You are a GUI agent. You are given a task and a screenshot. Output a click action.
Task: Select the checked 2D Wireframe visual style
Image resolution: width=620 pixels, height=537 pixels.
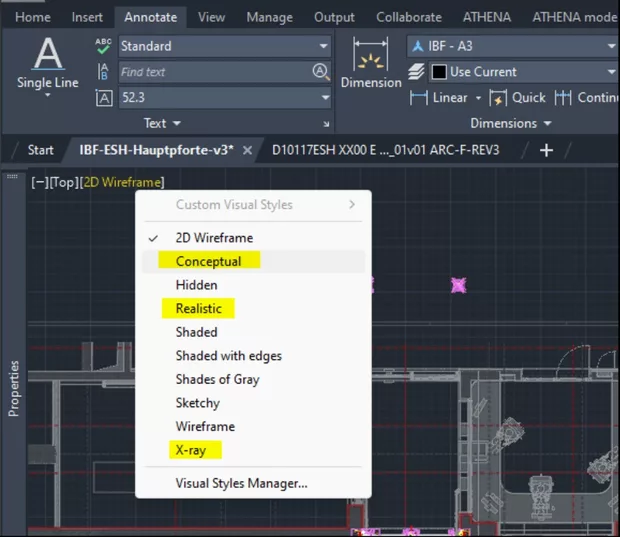214,238
